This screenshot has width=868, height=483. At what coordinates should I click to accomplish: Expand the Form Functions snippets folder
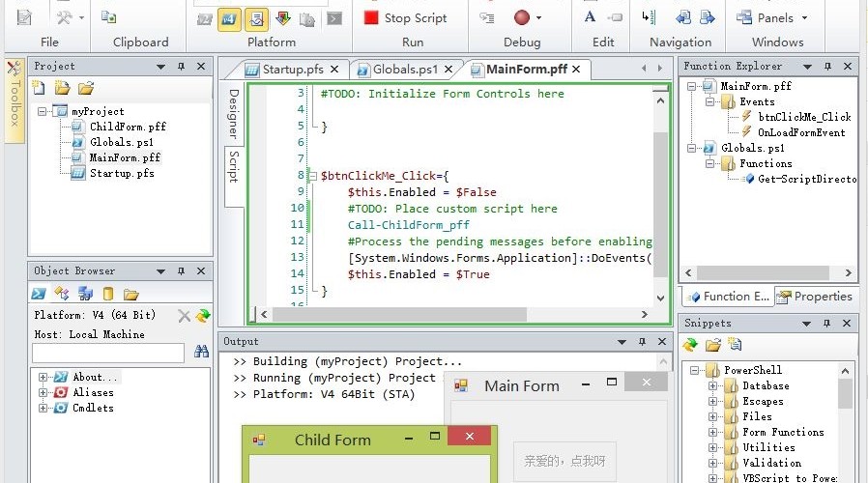click(x=712, y=432)
